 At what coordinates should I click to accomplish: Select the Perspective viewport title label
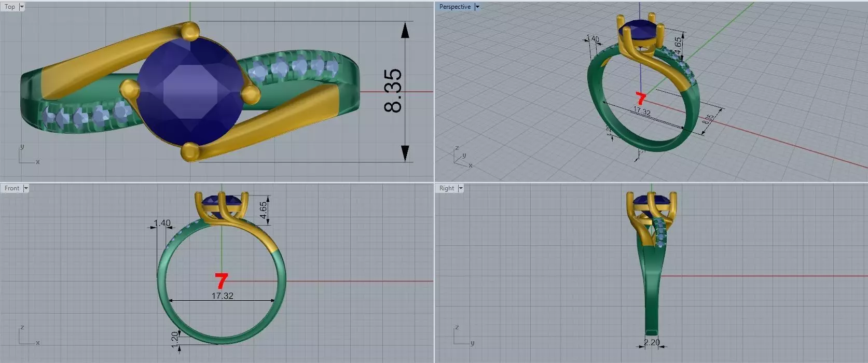(x=455, y=7)
